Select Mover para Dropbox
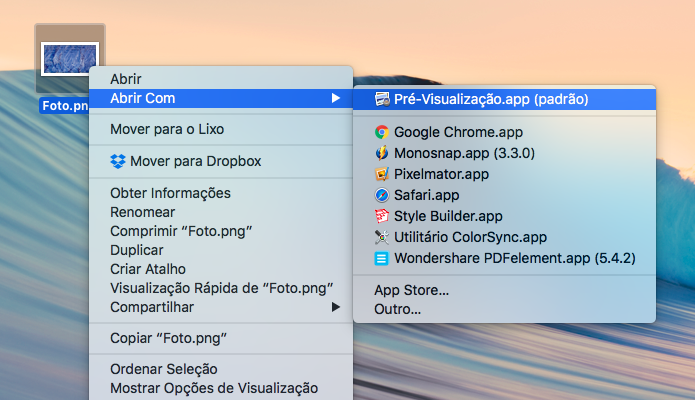 point(221,161)
